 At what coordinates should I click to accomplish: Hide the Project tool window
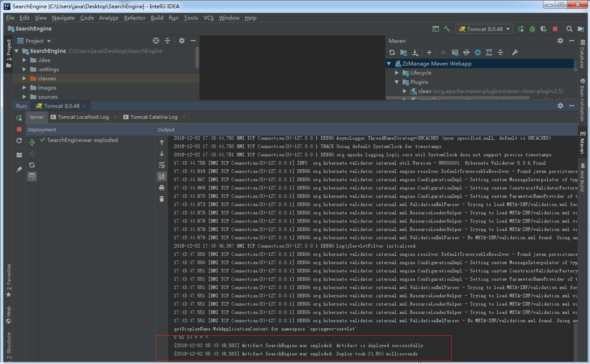point(193,41)
